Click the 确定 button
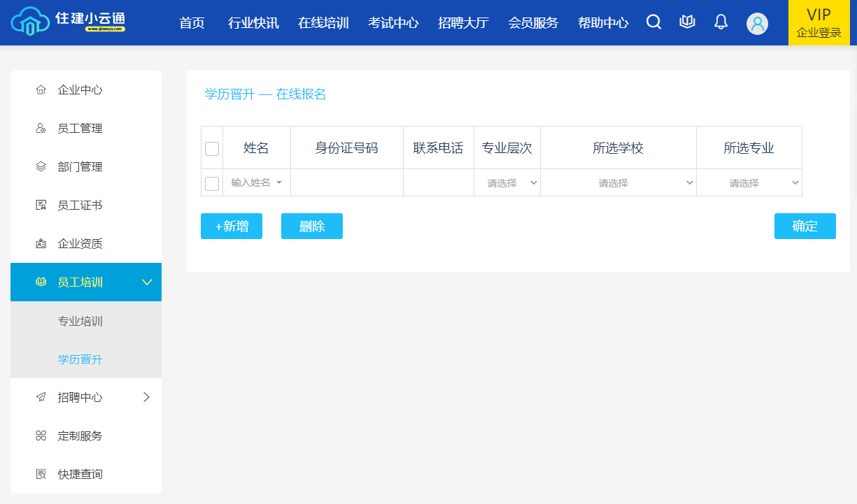857x504 pixels. point(805,226)
